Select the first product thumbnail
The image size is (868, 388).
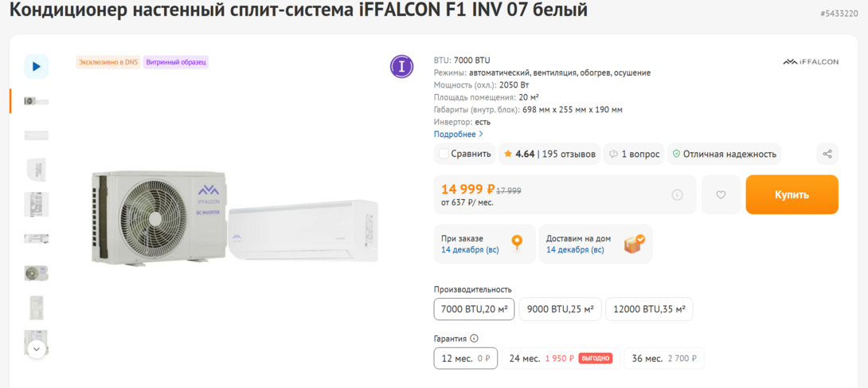pos(36,101)
